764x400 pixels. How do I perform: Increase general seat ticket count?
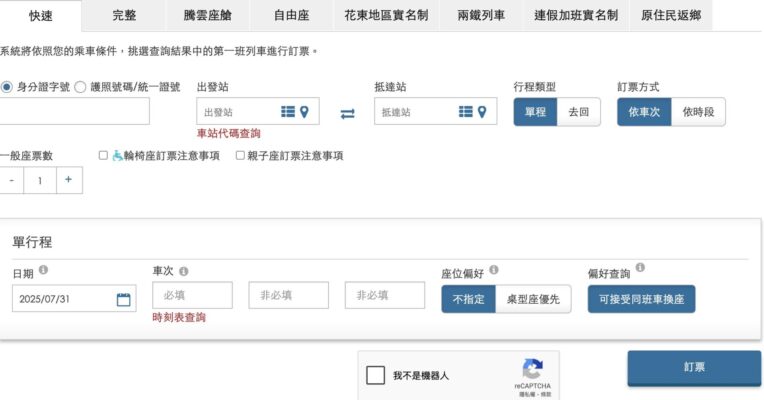click(x=69, y=180)
